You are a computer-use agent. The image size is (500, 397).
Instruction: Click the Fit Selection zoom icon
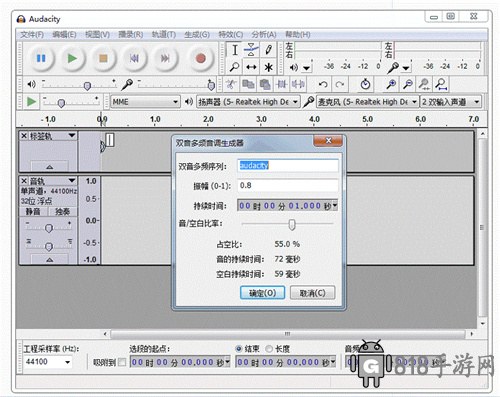pos(424,84)
